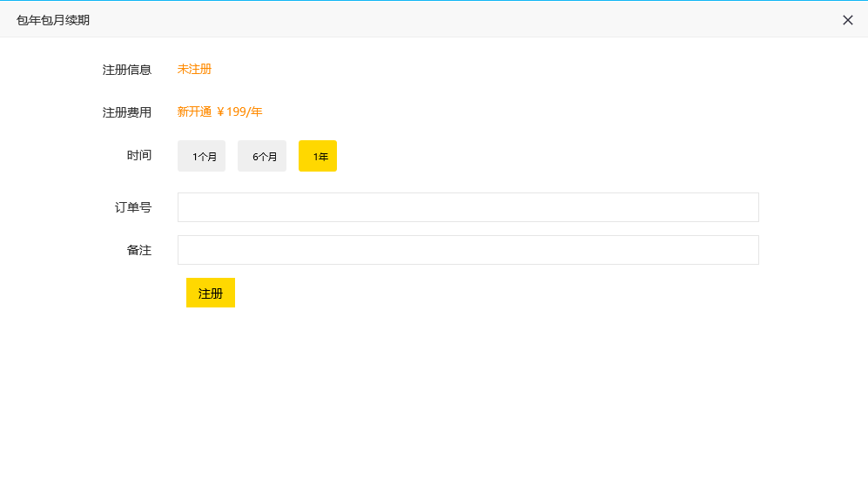Close the 包年包月续期 dialog

[847, 20]
